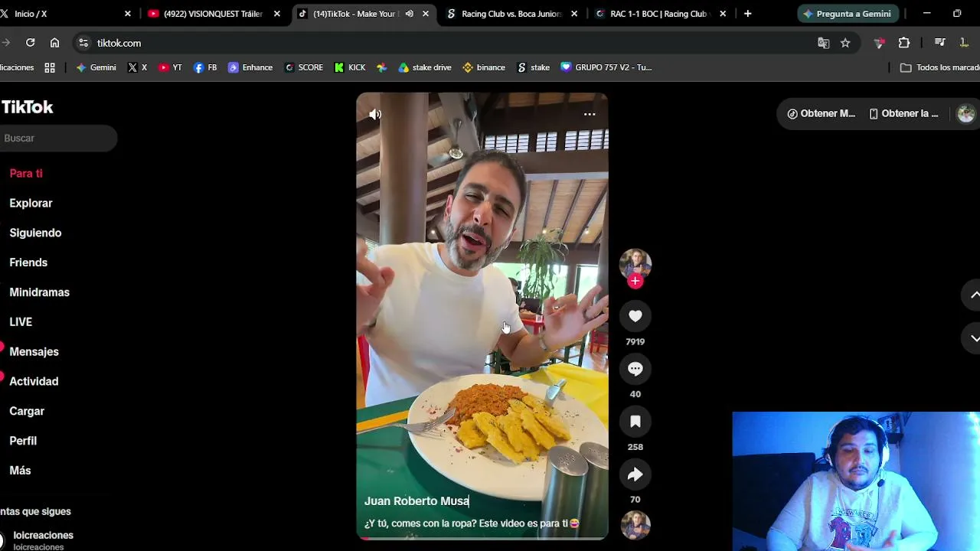Viewport: 980px width, 551px height.
Task: Open Mensajes in the sidebar
Action: (x=34, y=352)
